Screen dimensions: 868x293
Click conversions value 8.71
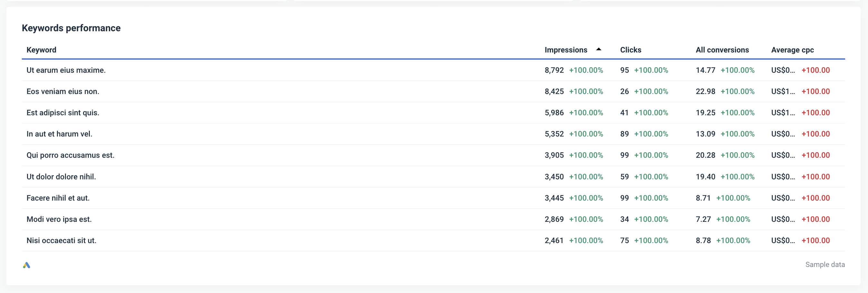point(703,198)
